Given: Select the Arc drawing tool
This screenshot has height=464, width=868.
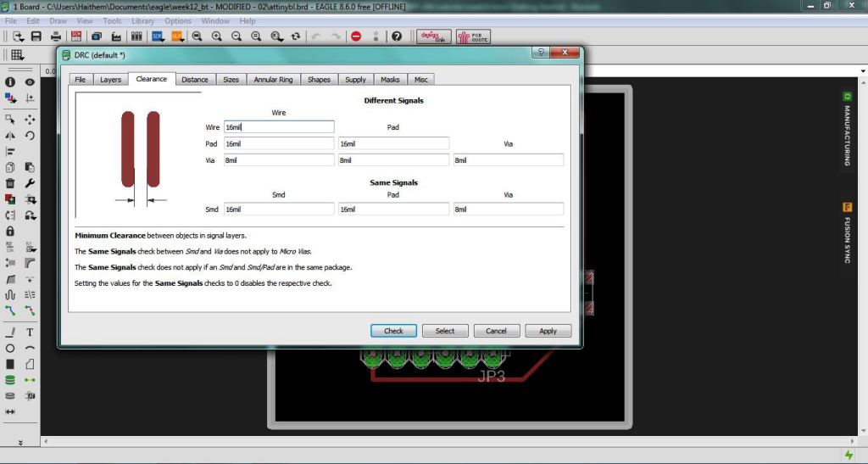Looking at the screenshot, I should (x=30, y=349).
